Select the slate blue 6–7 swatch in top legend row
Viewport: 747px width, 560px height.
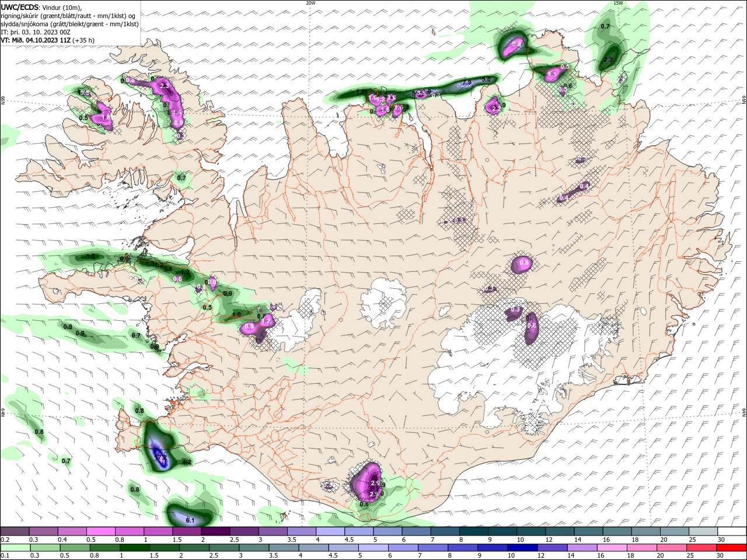(417, 531)
